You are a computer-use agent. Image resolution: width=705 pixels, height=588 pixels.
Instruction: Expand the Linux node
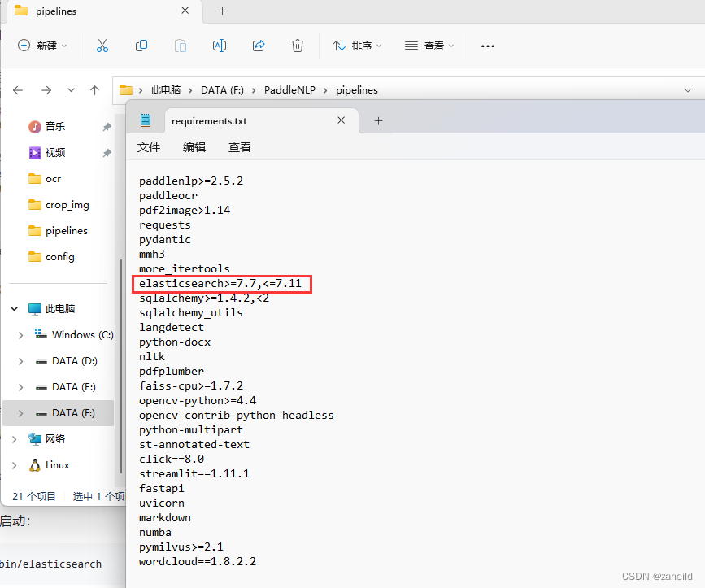[x=15, y=466]
